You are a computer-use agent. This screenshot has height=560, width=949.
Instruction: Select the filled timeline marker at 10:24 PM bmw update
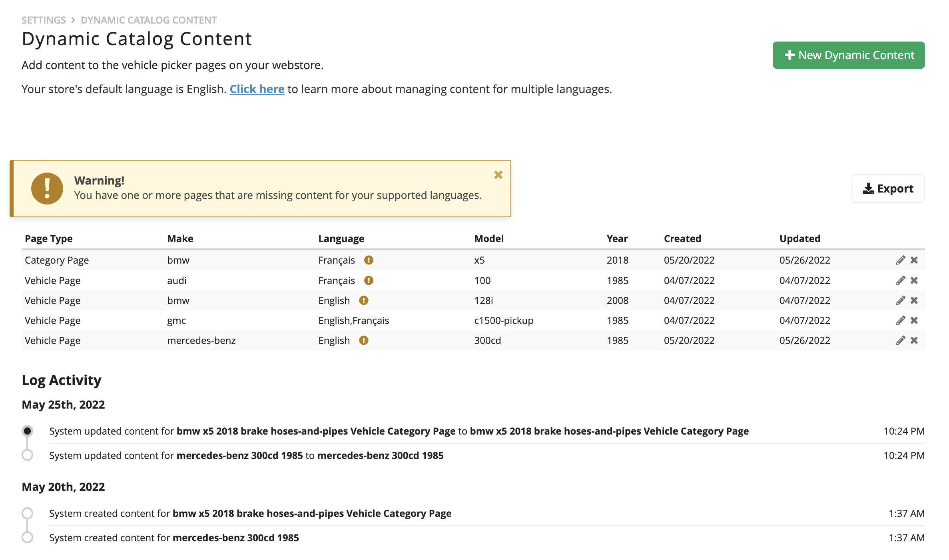(27, 431)
